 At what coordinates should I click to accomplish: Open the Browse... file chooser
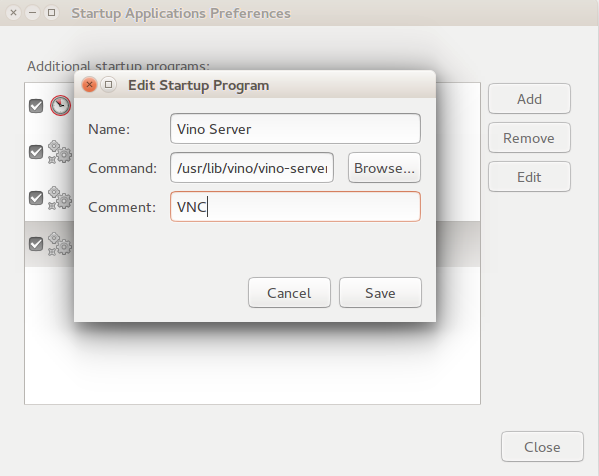click(x=384, y=168)
